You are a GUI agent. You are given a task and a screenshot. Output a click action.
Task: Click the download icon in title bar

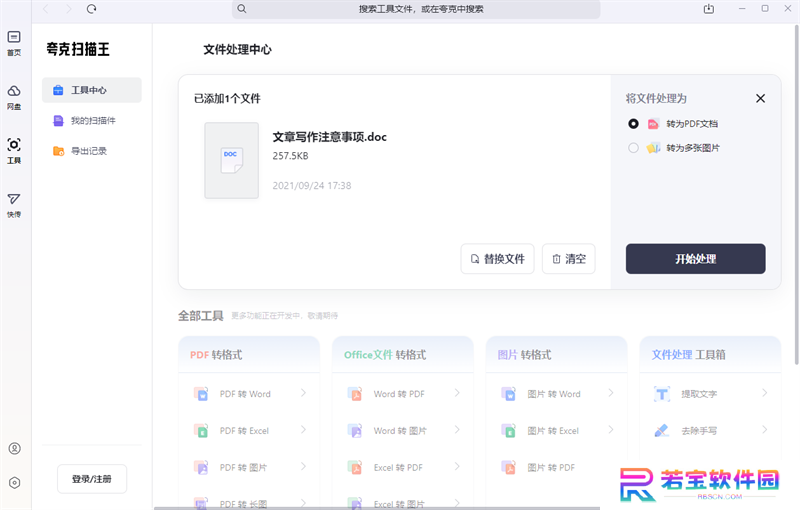coord(709,9)
